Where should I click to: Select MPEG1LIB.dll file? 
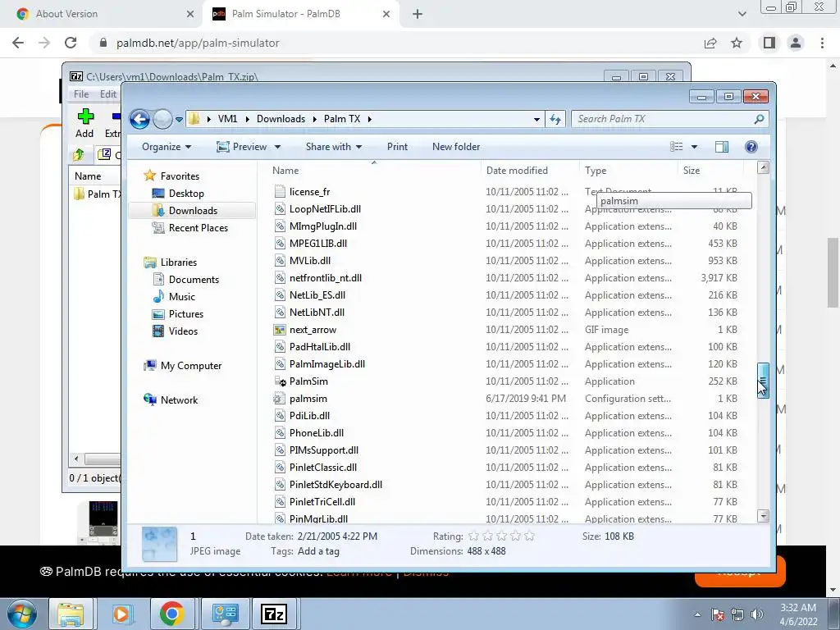[318, 243]
